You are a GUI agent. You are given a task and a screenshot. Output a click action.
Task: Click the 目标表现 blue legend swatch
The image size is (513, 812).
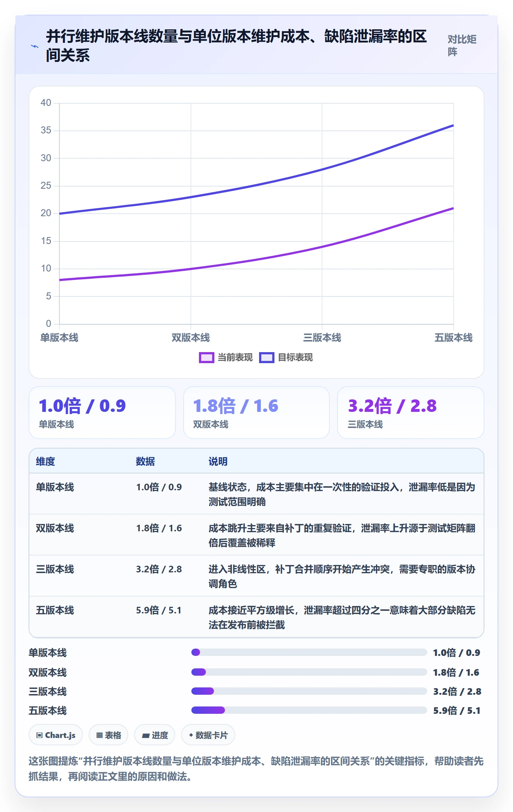(x=266, y=357)
